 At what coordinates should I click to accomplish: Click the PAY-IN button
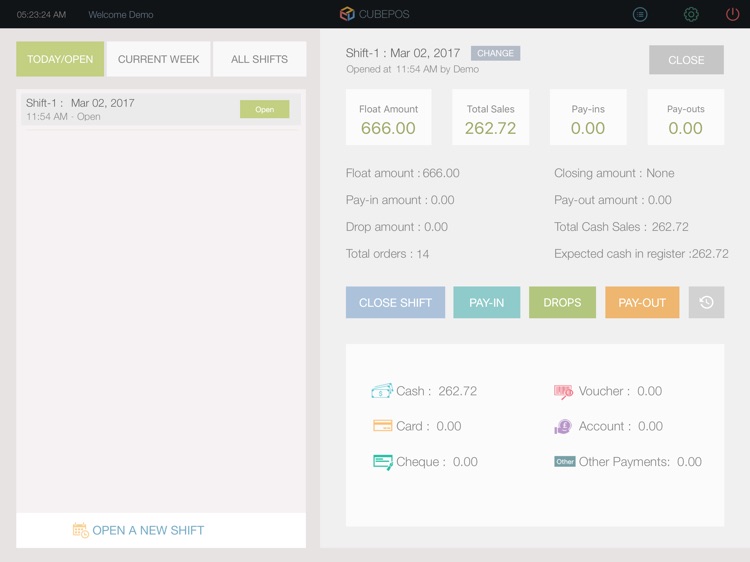coord(486,302)
